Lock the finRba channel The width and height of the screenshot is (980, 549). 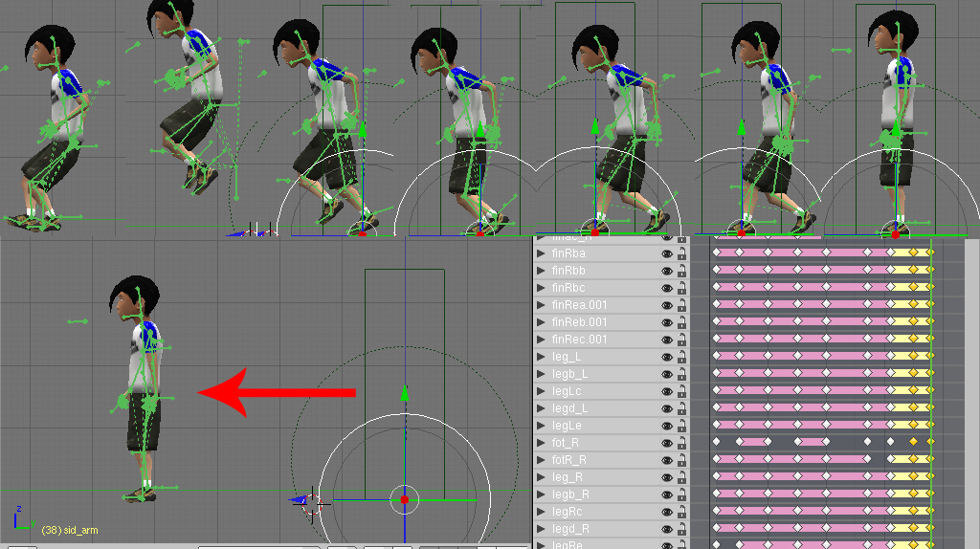coord(681,253)
